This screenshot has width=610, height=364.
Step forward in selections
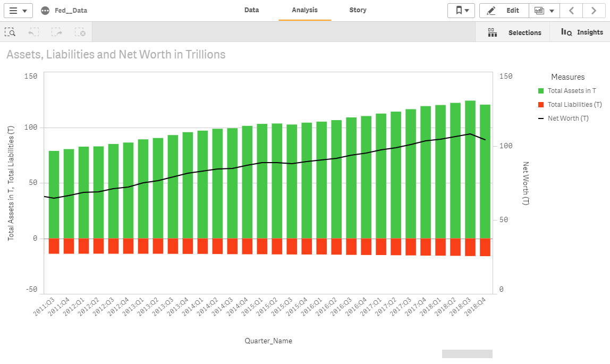(x=57, y=32)
